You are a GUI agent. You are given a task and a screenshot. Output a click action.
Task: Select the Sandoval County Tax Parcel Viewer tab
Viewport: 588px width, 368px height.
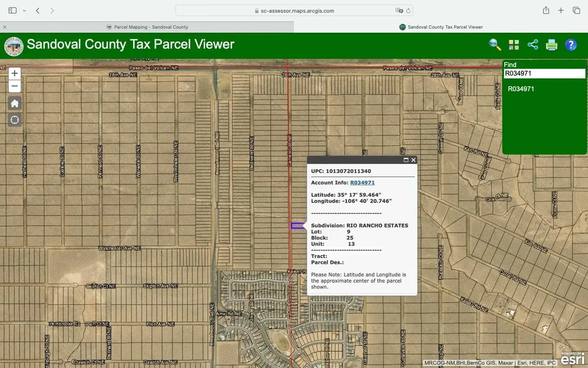441,27
